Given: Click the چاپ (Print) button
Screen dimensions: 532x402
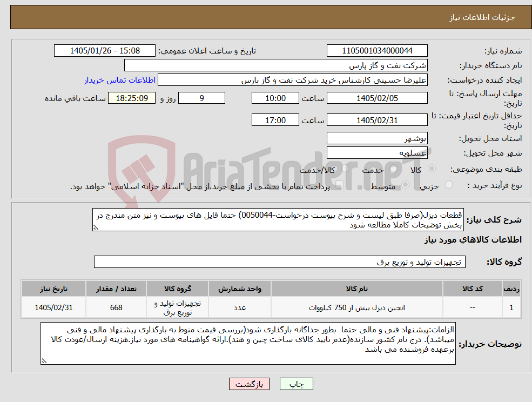Looking at the screenshot, I should point(296,384).
